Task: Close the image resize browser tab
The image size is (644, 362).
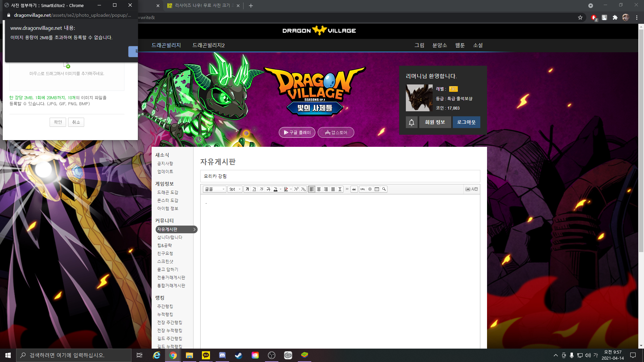Action: pos(238,6)
